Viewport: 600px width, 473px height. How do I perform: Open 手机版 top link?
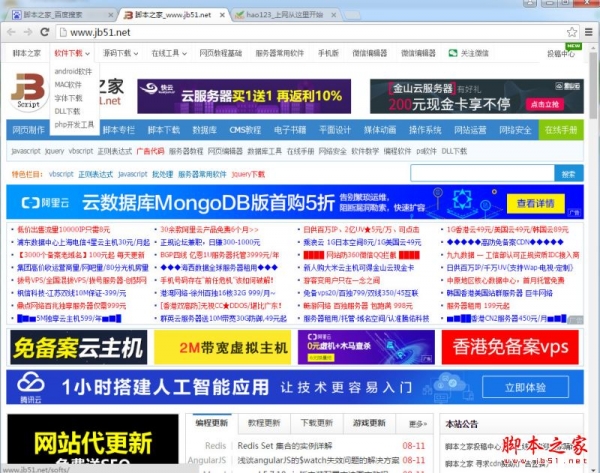[328, 53]
